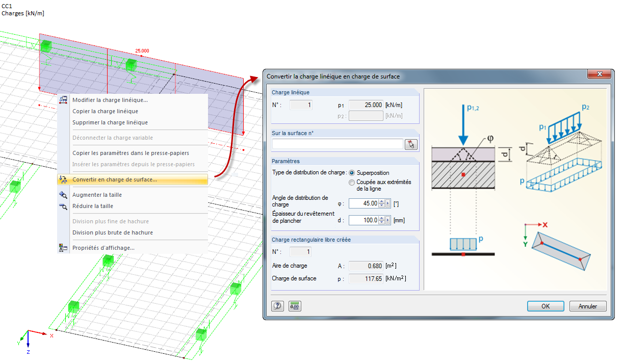Click the Convertir en charge de surface icon
Screen dimensions: 623x364
click(x=63, y=179)
